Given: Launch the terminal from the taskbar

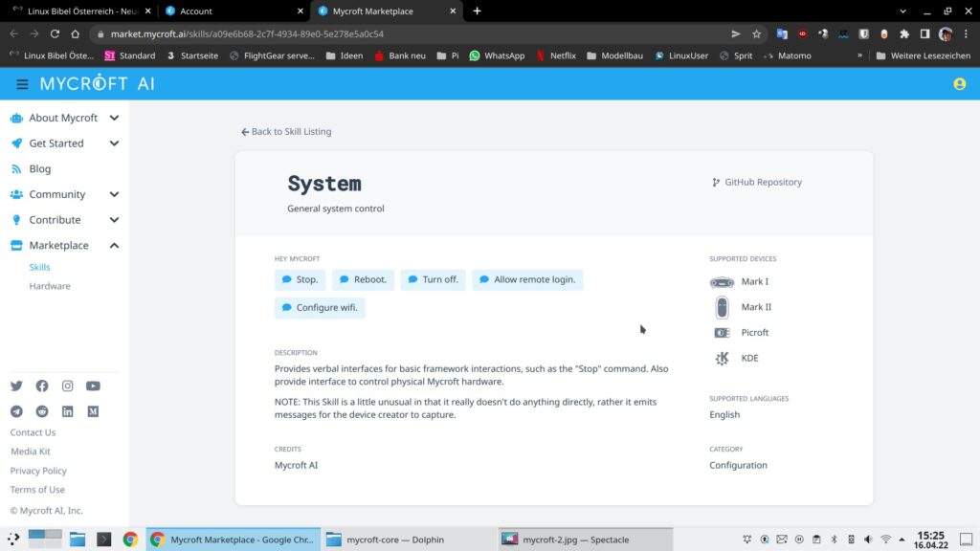Looking at the screenshot, I should pos(103,540).
